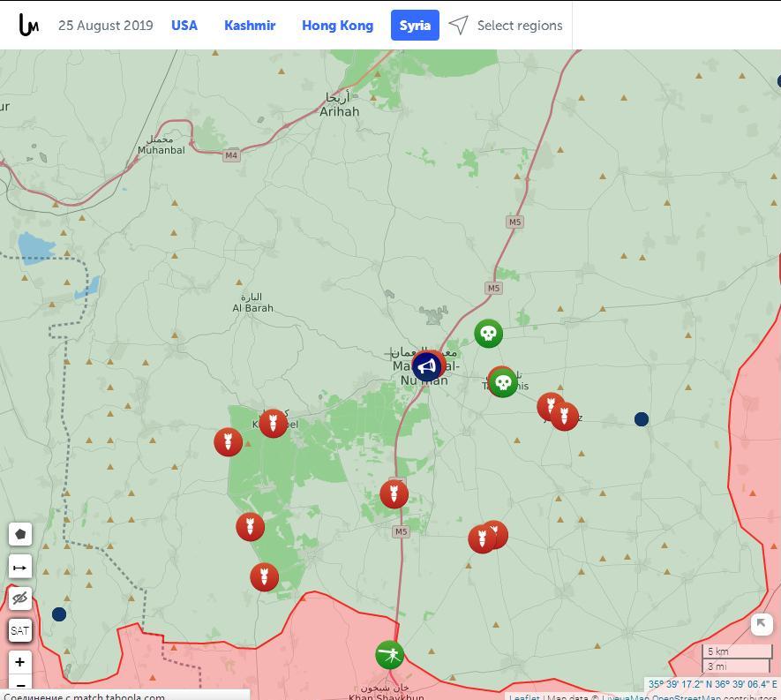
Task: Open the bomb marker on the M5 south of Maarat al-Numan
Action: click(394, 494)
